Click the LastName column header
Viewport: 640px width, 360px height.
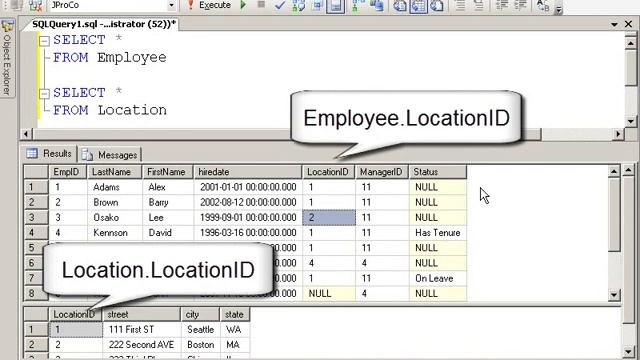point(115,172)
